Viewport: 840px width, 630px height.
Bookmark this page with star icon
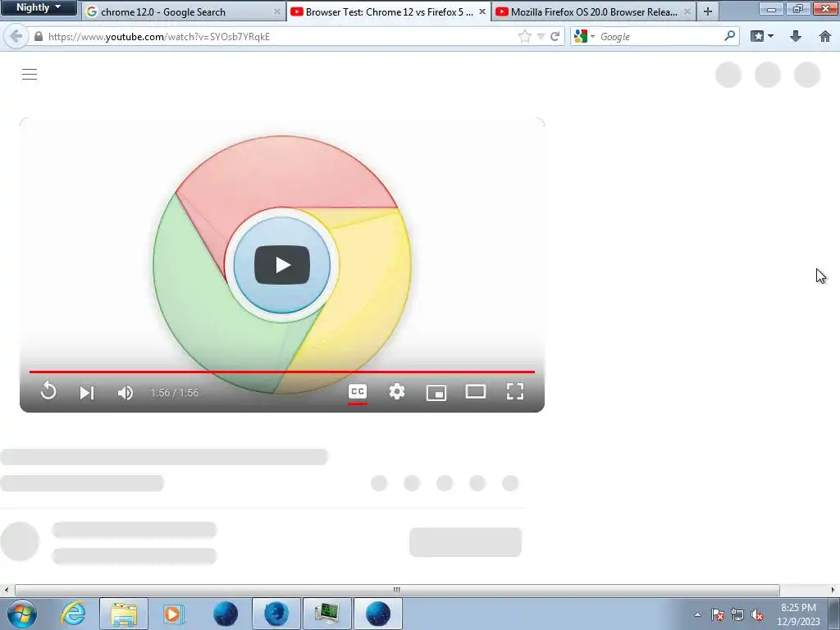(x=524, y=36)
